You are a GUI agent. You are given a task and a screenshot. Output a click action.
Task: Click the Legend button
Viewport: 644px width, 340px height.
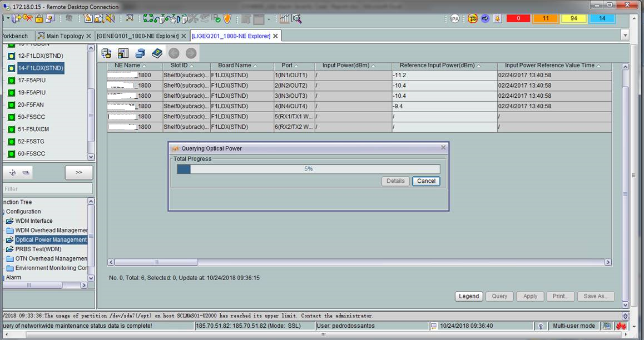click(x=468, y=296)
